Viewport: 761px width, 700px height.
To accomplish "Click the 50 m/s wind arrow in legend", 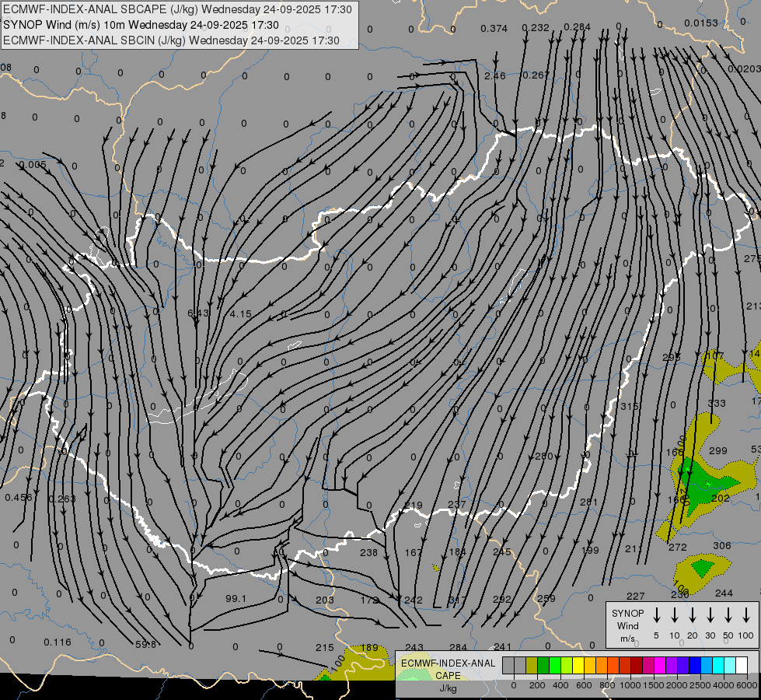I will coord(728,614).
